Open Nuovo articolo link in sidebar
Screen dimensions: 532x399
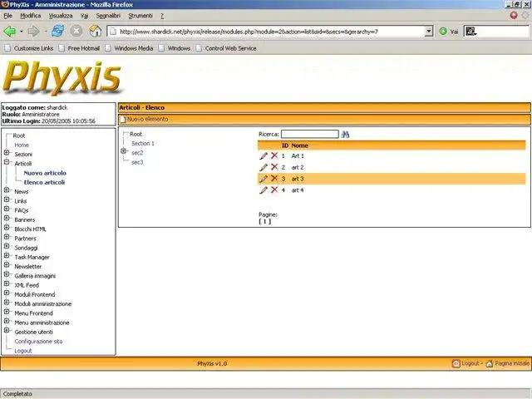point(45,173)
